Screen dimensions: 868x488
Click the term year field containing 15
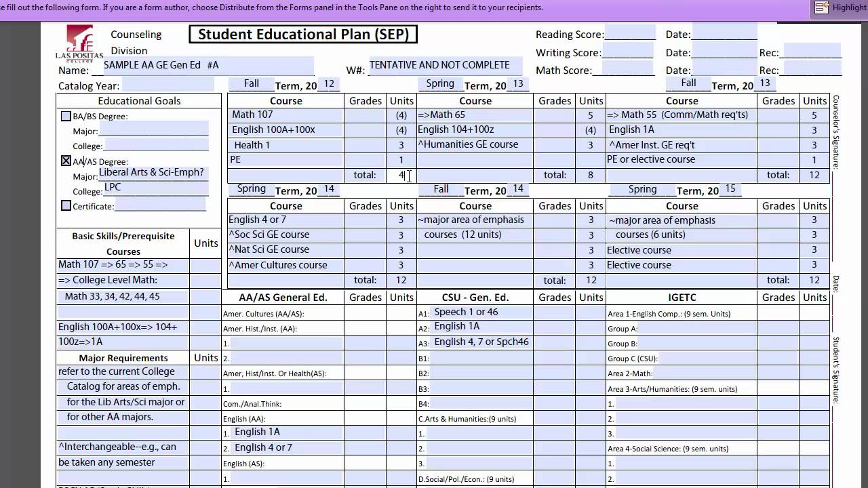(x=730, y=189)
